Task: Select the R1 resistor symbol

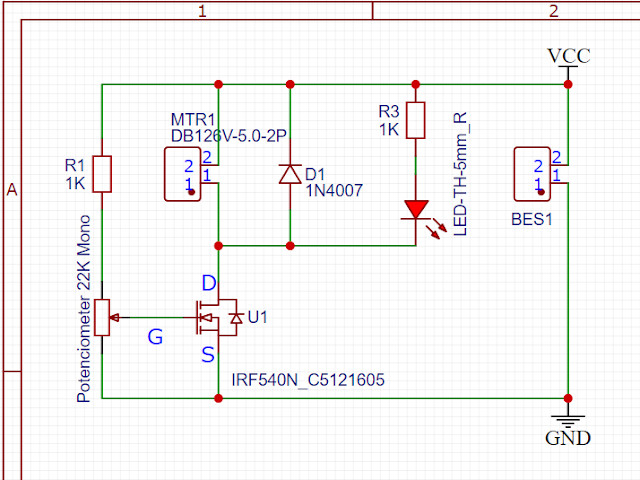Action: (x=102, y=174)
